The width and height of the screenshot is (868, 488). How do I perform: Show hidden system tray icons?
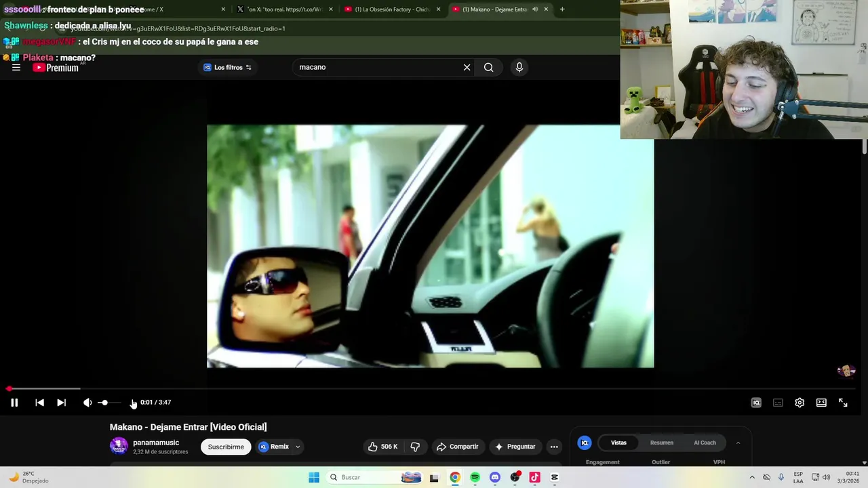pyautogui.click(x=751, y=477)
